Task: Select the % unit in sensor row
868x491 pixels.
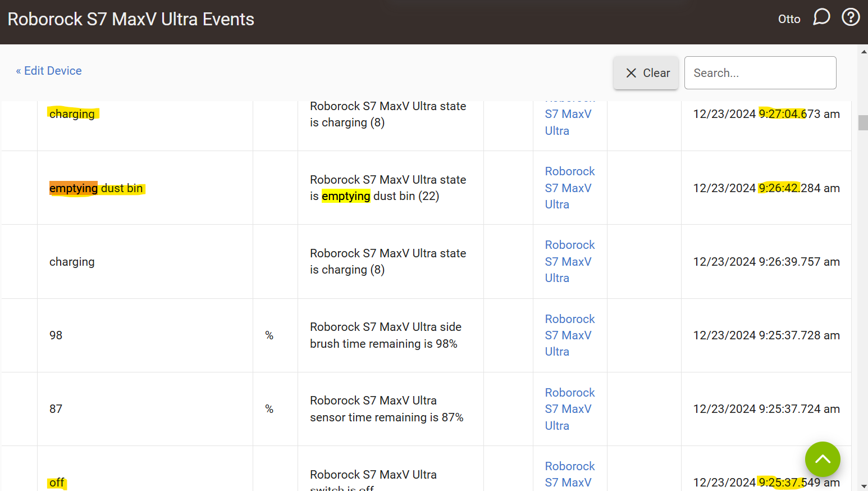Action: (269, 409)
